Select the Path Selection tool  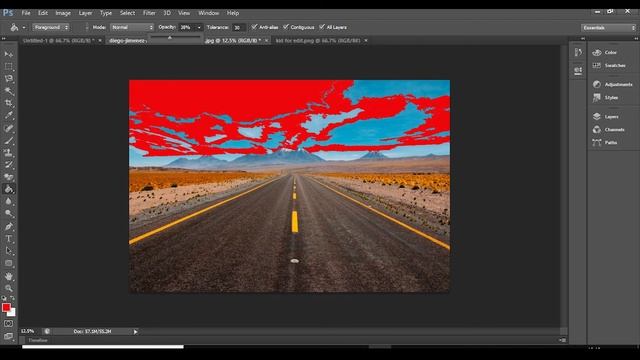pyautogui.click(x=9, y=251)
